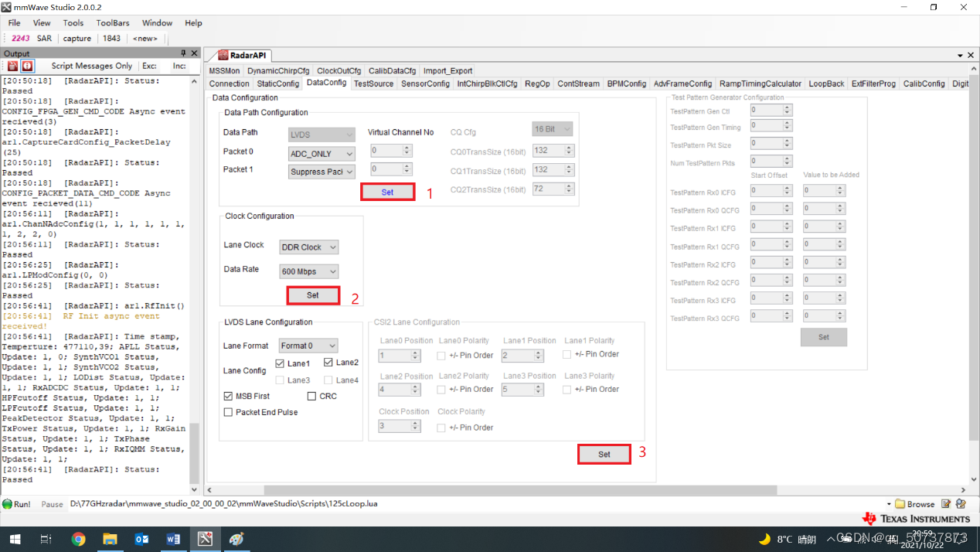Select the <new> toolbar item
Image resolution: width=980 pixels, height=552 pixels.
[x=145, y=38]
